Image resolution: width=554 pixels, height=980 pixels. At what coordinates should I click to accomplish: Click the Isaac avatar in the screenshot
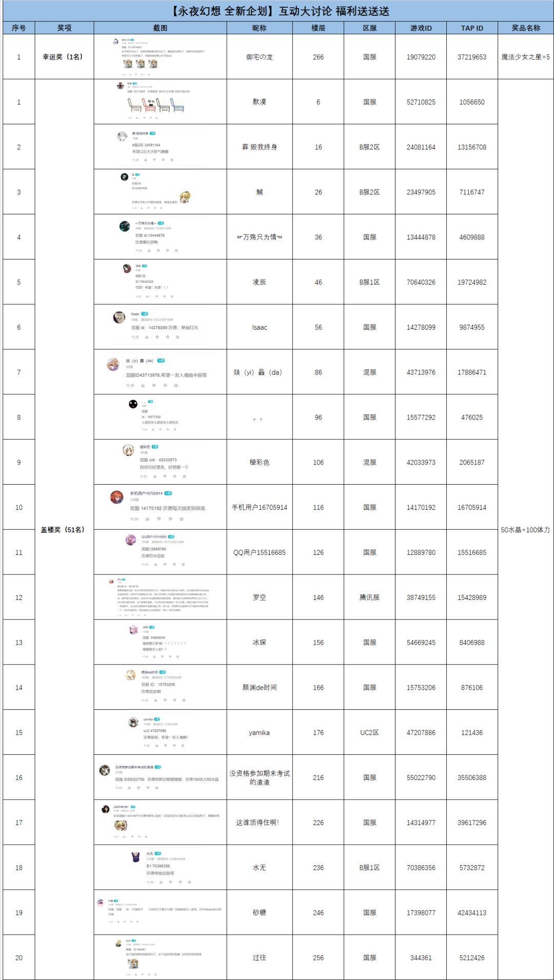coord(119,317)
